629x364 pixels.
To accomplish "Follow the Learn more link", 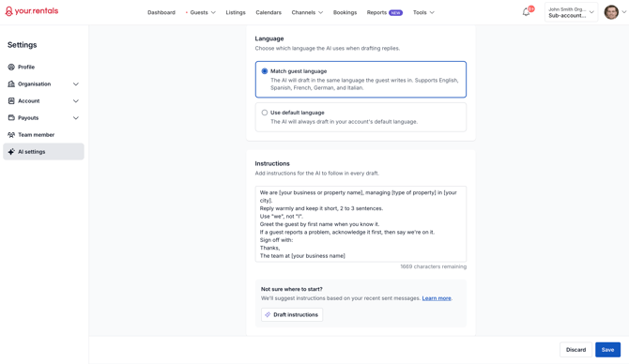I will click(437, 298).
